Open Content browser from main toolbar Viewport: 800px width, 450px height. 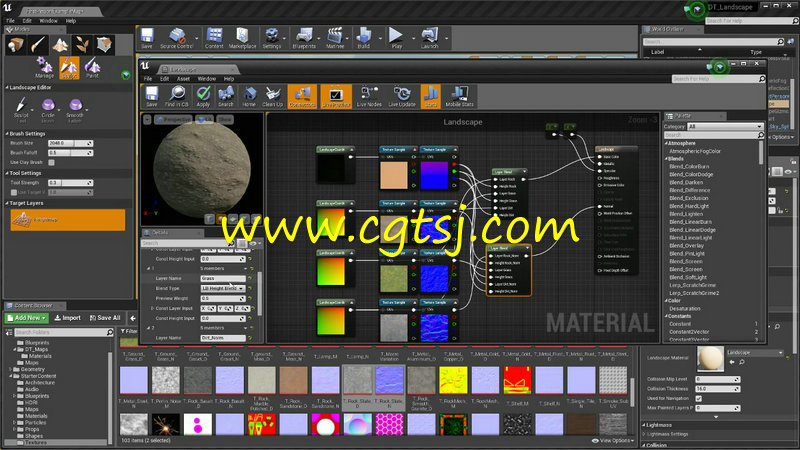click(214, 38)
